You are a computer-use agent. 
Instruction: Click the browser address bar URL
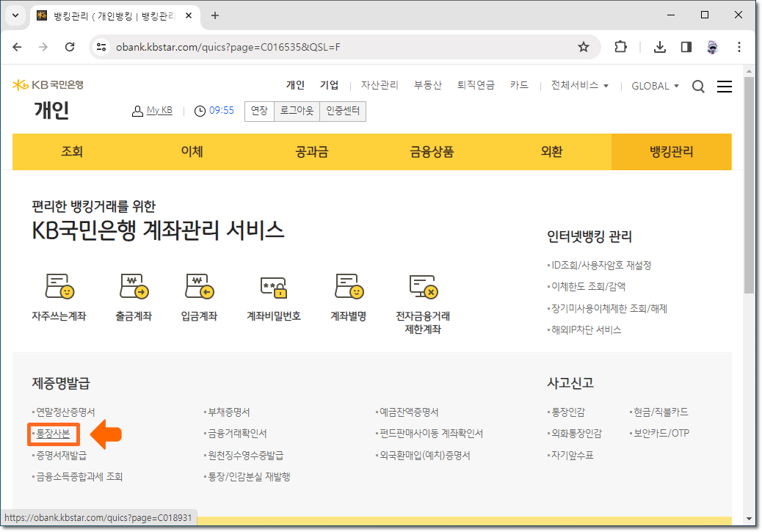pyautogui.click(x=228, y=47)
